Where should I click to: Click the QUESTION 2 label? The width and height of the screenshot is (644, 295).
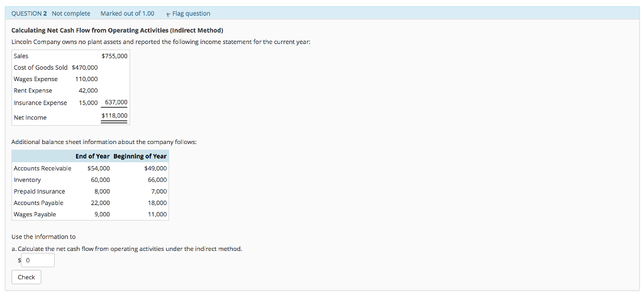(x=29, y=14)
